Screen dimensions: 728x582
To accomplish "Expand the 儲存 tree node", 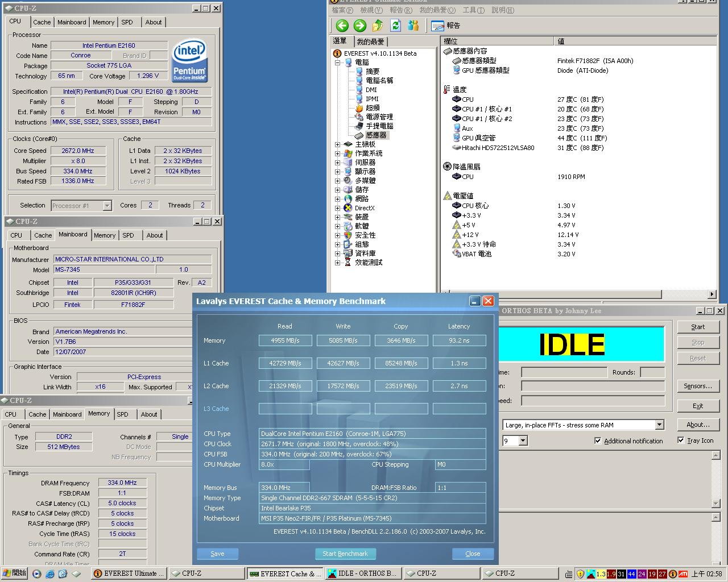I will (x=337, y=189).
